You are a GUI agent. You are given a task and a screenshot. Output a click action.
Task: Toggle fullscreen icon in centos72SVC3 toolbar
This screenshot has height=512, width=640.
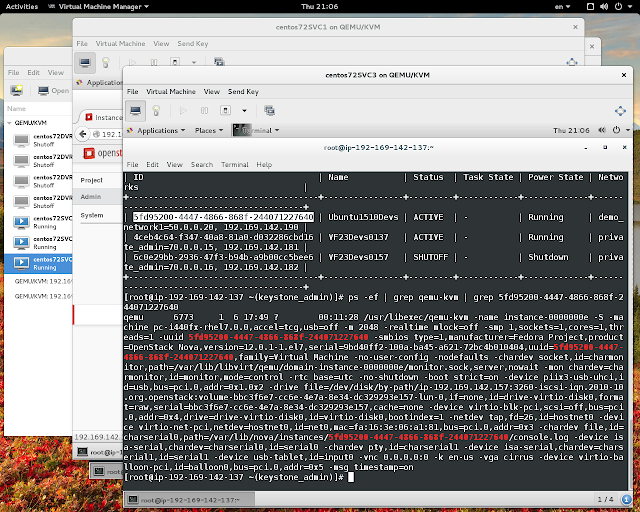click(x=620, y=111)
